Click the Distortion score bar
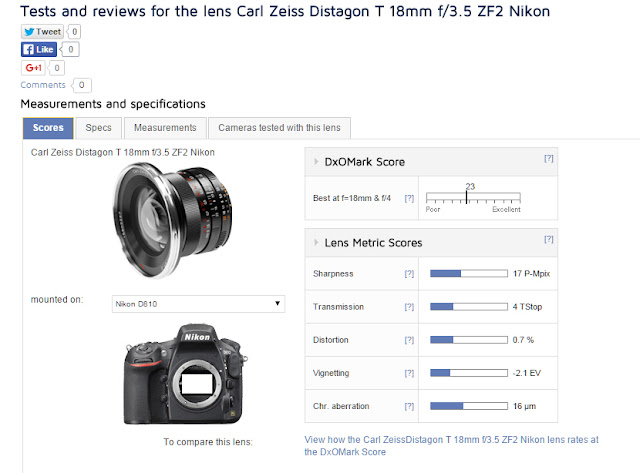 pos(469,340)
